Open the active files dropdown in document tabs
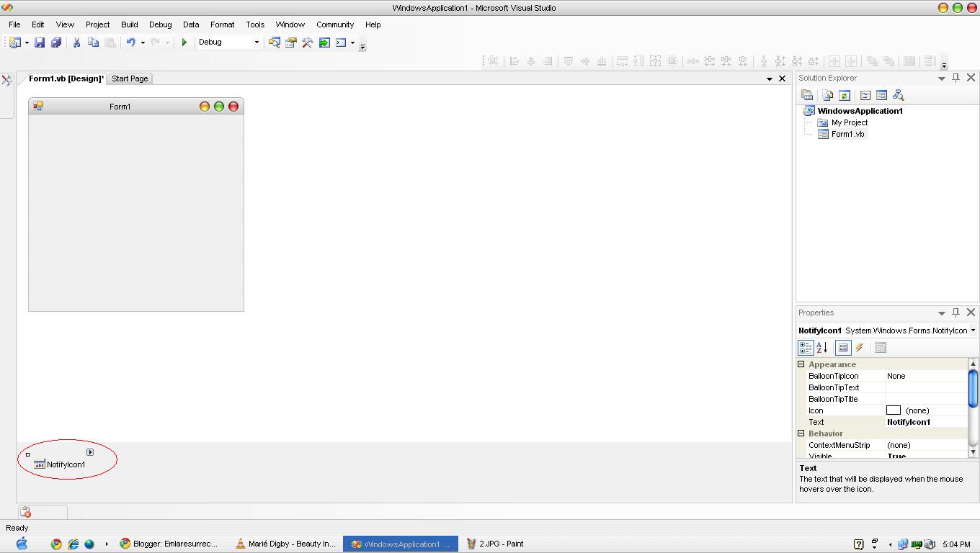Viewport: 980px width, 553px height. [769, 78]
